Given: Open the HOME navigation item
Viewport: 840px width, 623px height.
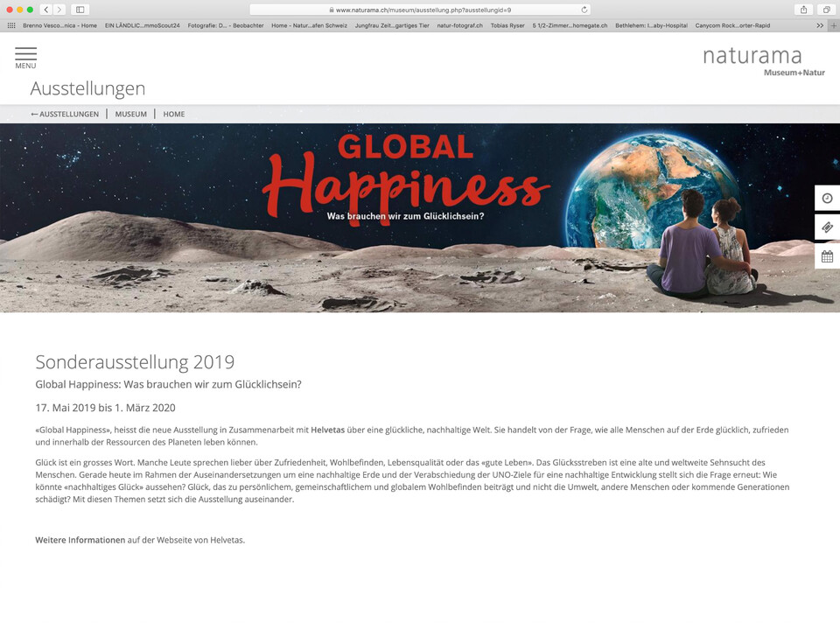Looking at the screenshot, I should (x=173, y=114).
